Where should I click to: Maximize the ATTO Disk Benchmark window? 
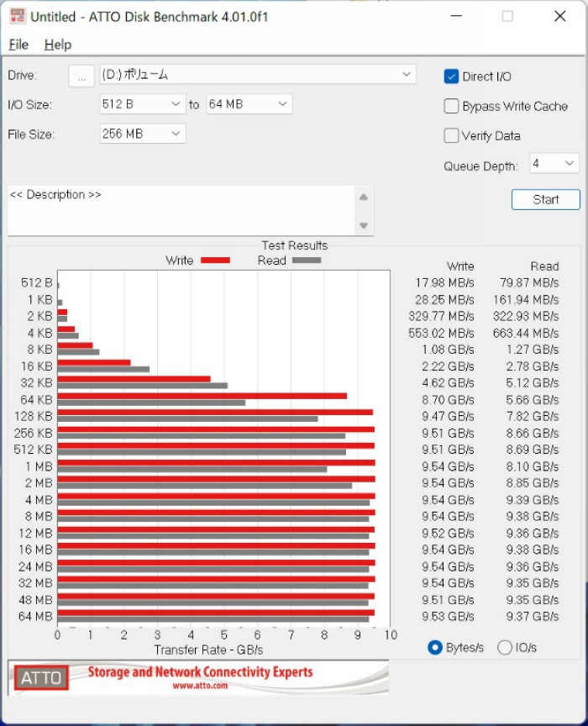pos(507,16)
